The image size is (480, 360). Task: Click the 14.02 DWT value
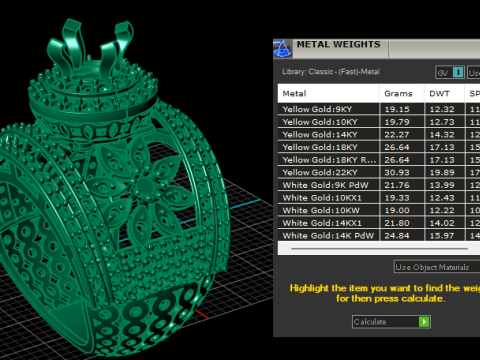click(442, 223)
